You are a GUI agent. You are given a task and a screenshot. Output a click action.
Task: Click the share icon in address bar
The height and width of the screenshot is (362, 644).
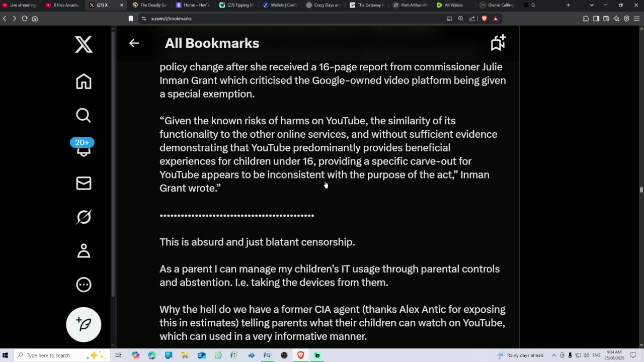(x=472, y=19)
